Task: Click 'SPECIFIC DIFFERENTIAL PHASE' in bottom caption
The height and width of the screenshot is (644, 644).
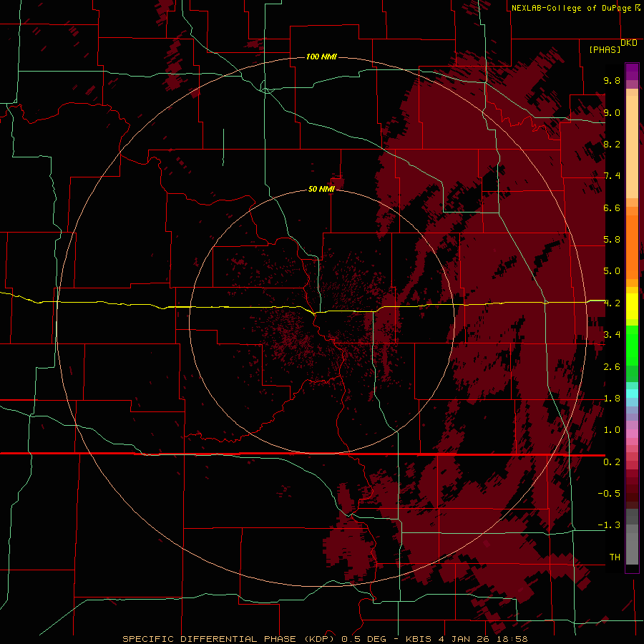Action: tap(209, 639)
